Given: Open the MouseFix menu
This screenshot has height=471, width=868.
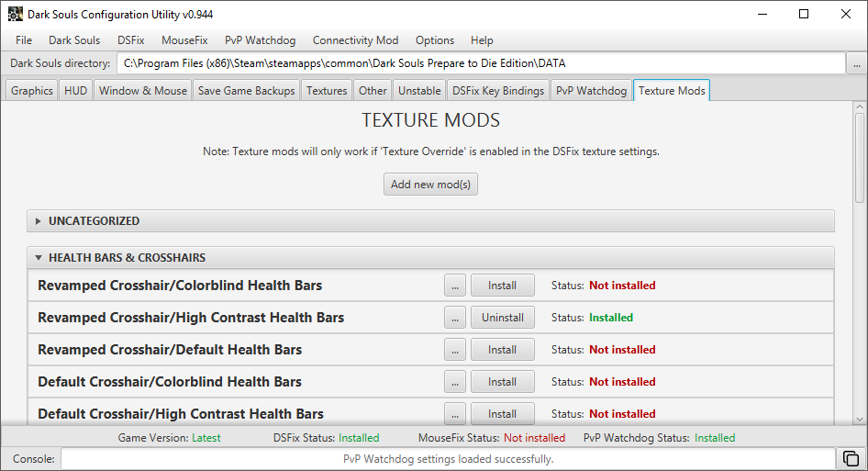Looking at the screenshot, I should pyautogui.click(x=184, y=40).
